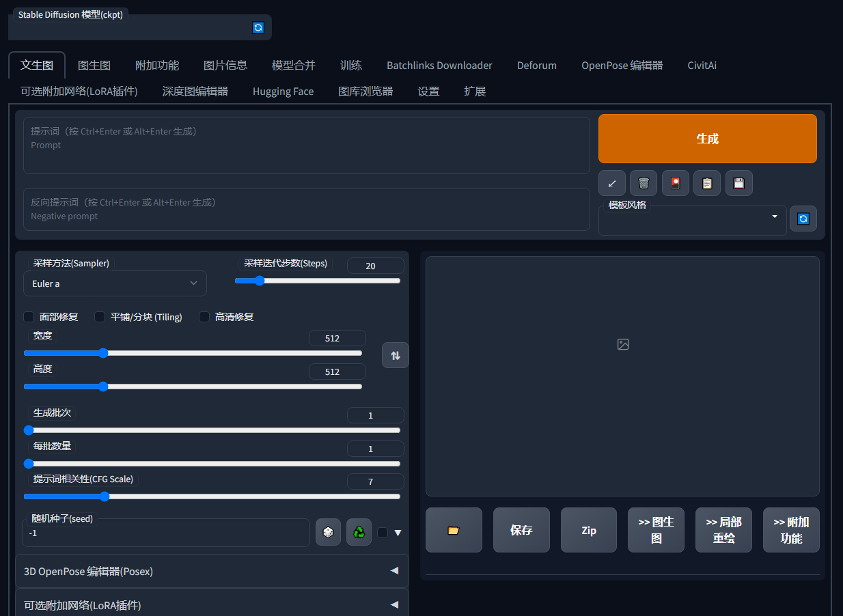The height and width of the screenshot is (616, 843).
Task: Switch to the Deforum tab
Action: pos(537,66)
